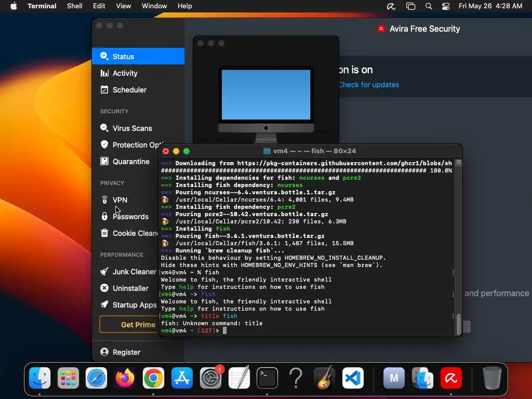Image resolution: width=532 pixels, height=399 pixels.
Task: Open Launchpad from the Dock
Action: (x=68, y=378)
